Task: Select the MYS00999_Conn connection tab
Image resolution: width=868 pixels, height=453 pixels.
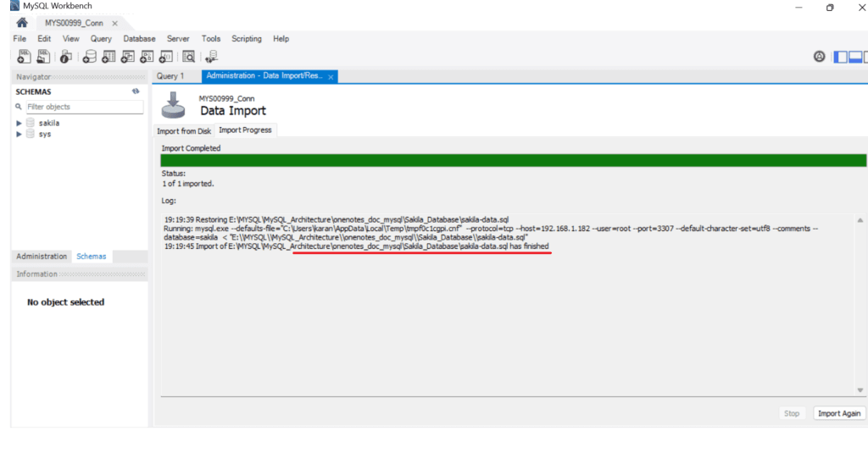Action: 75,23
